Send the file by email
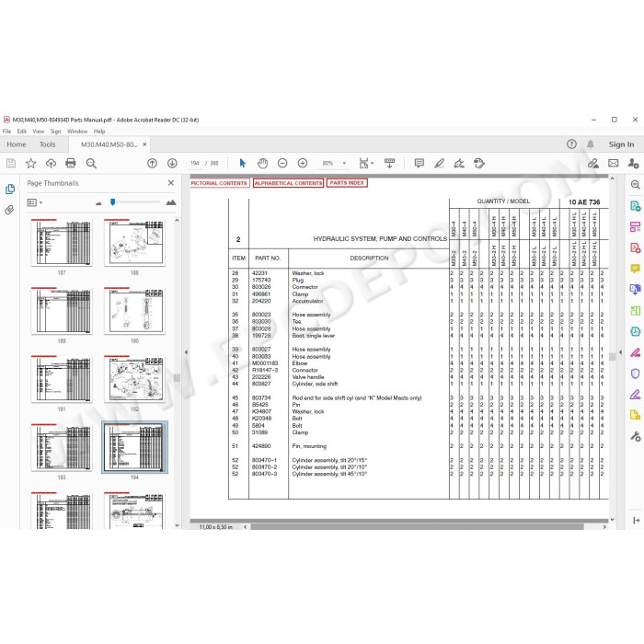644x644 pixels. 614,164
